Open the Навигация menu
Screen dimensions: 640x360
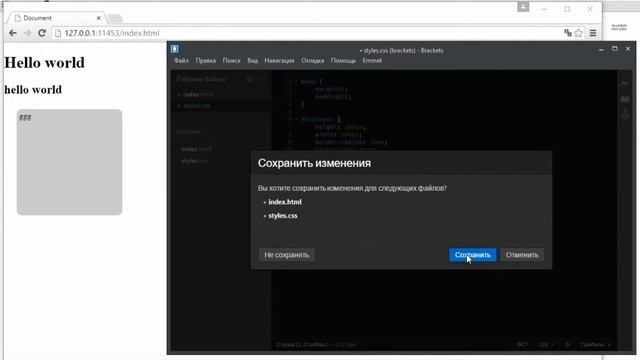coord(279,60)
